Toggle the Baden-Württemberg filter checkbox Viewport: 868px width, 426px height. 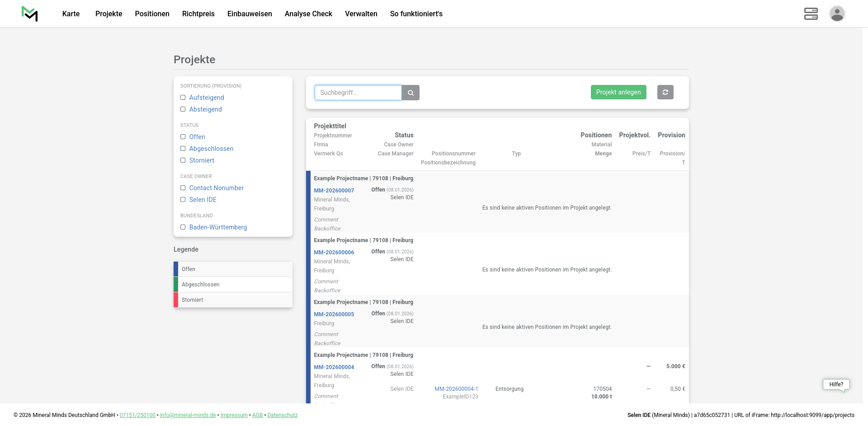click(183, 227)
